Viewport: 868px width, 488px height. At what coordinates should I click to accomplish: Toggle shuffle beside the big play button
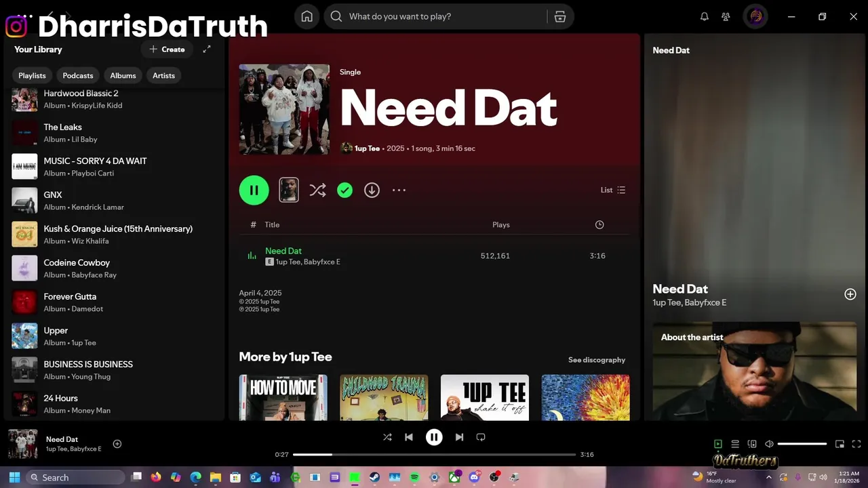[x=317, y=190]
